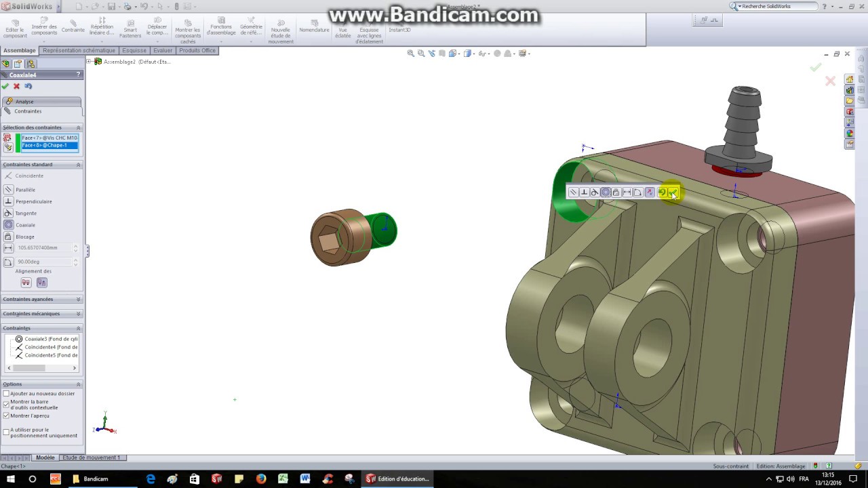Image resolution: width=868 pixels, height=488 pixels.
Task: Click the Contrainte mate command
Action: [x=73, y=26]
